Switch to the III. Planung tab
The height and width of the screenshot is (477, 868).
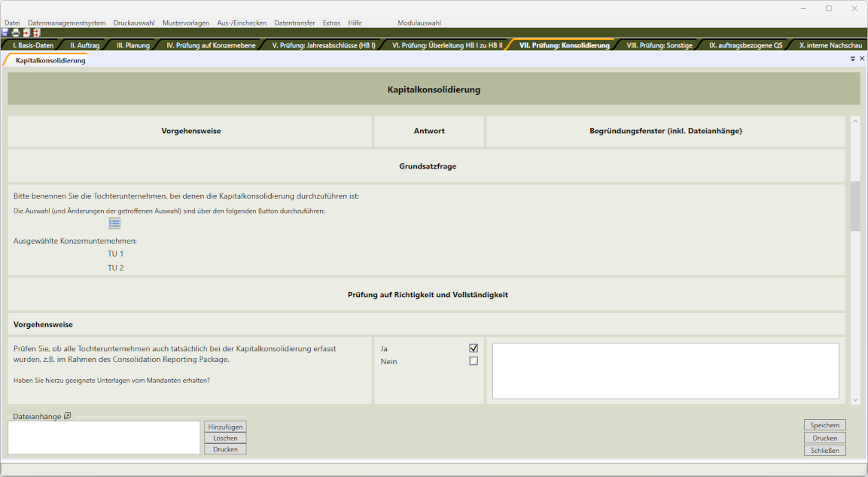pyautogui.click(x=133, y=45)
